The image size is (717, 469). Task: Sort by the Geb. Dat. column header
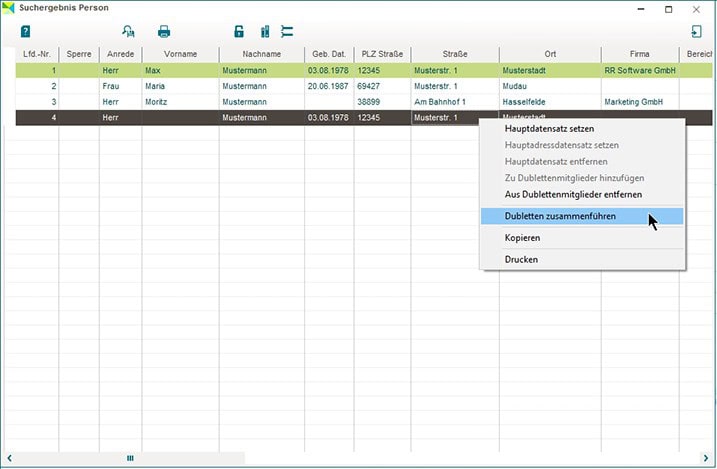[329, 54]
